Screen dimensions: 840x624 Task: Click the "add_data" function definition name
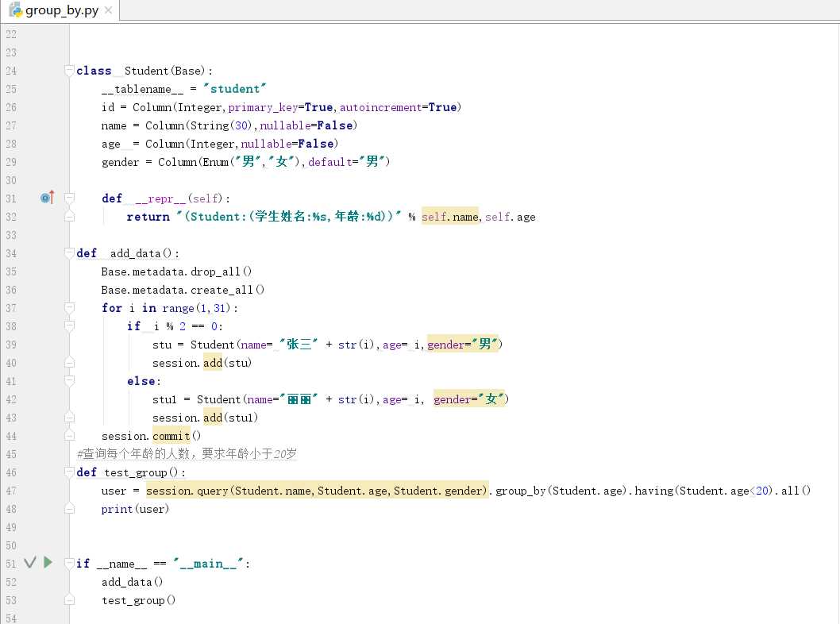coord(136,253)
